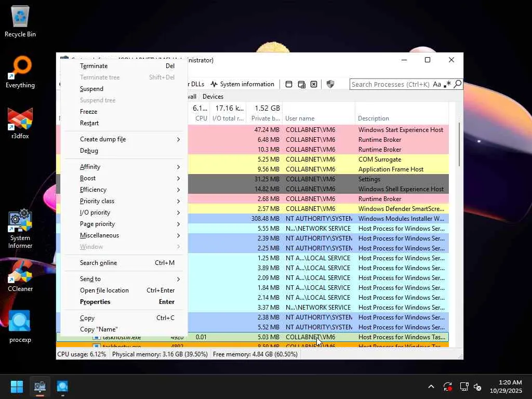Click the muted volume tray icon
This screenshot has width=532, height=399.
[x=478, y=387]
